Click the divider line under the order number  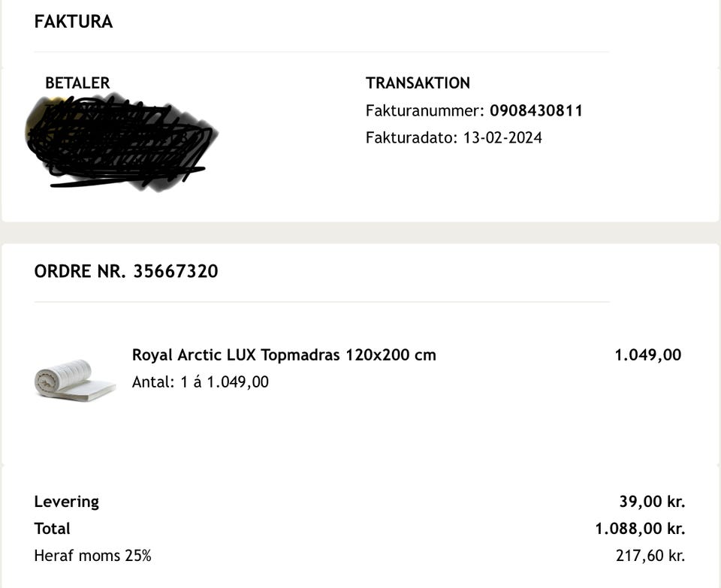coord(321,302)
